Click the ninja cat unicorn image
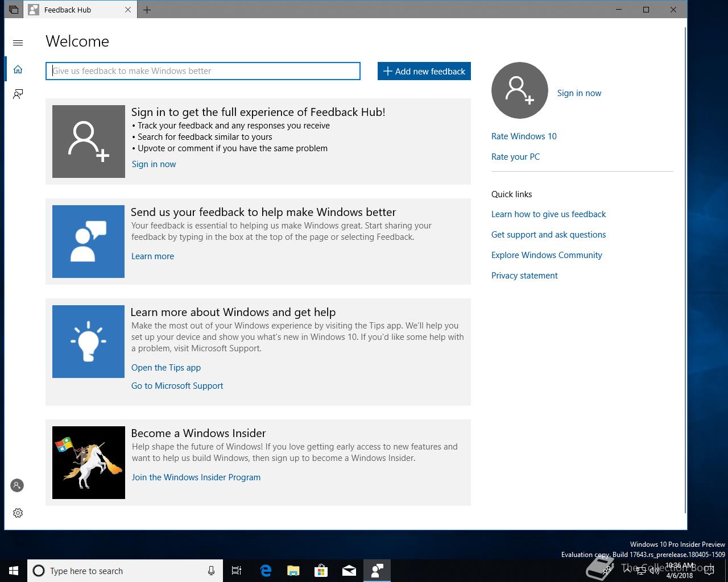Image resolution: width=728 pixels, height=582 pixels. [x=89, y=463]
